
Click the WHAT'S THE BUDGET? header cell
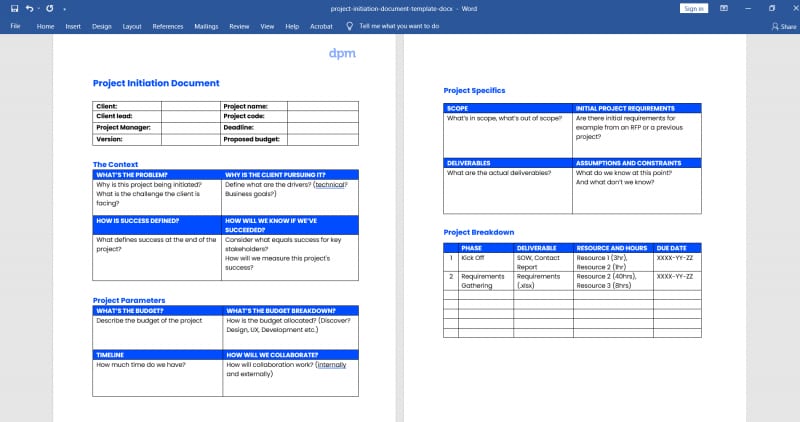click(x=157, y=311)
